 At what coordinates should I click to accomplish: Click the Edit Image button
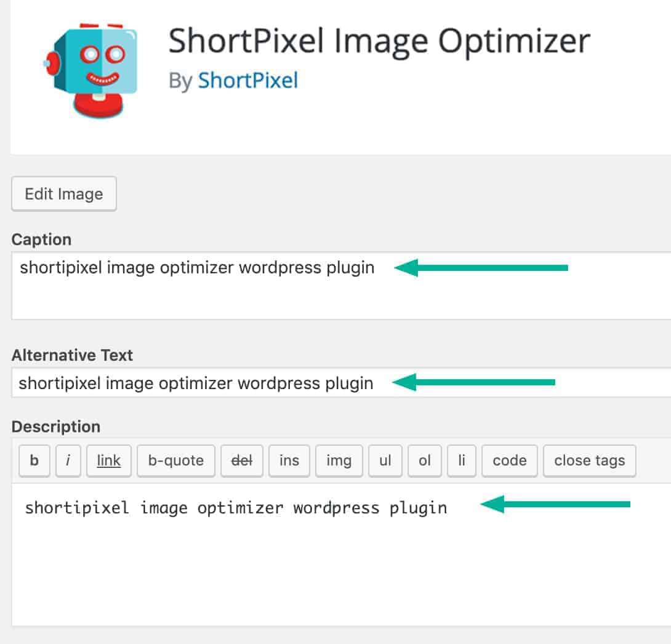(64, 194)
